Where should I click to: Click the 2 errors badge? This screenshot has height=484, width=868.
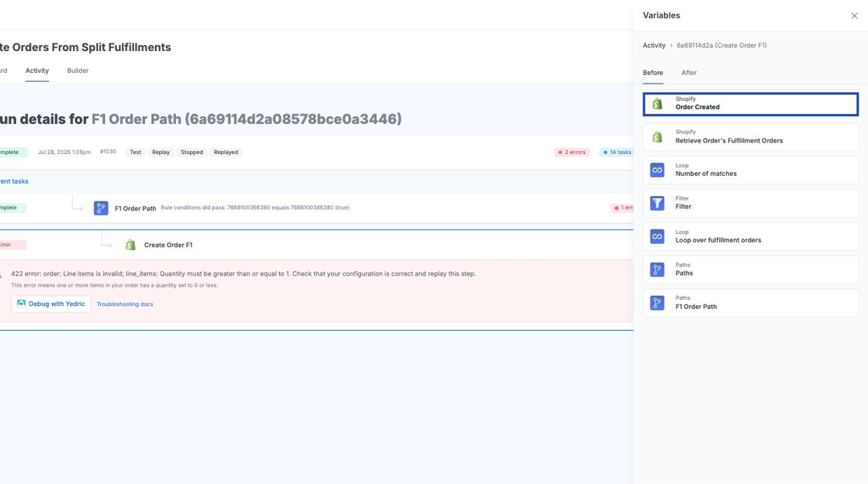tap(571, 152)
